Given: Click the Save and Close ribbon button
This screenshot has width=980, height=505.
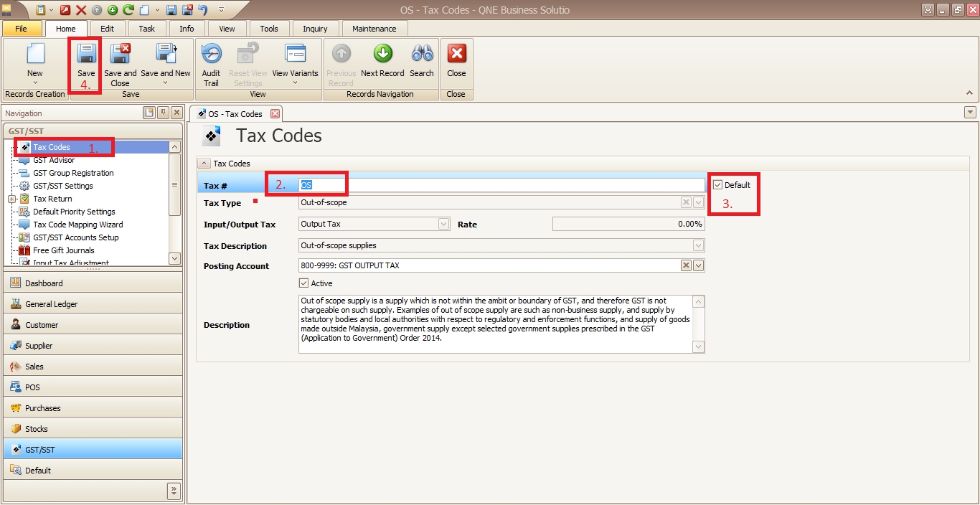Looking at the screenshot, I should point(120,64).
